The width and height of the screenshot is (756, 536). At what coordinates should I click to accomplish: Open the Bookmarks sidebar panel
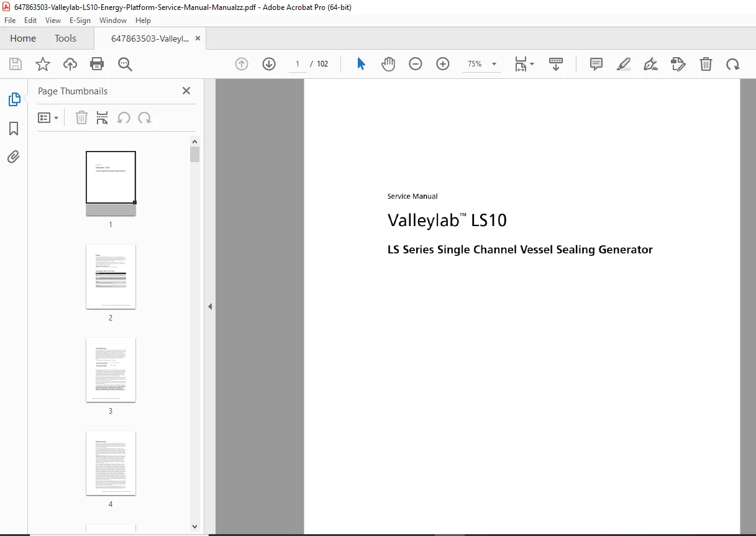[x=14, y=129]
